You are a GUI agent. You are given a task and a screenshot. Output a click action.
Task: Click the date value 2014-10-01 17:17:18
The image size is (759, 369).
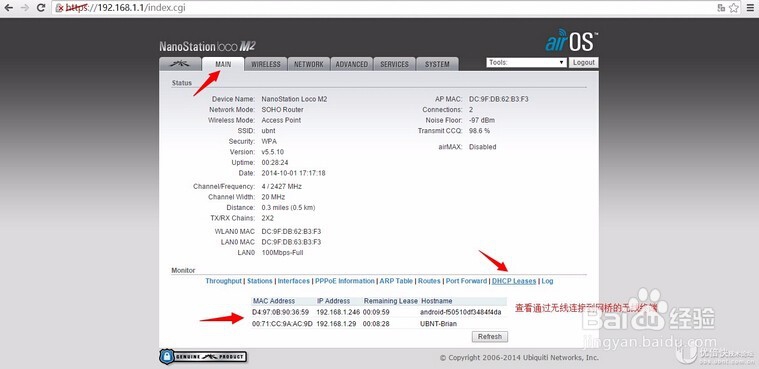click(293, 173)
